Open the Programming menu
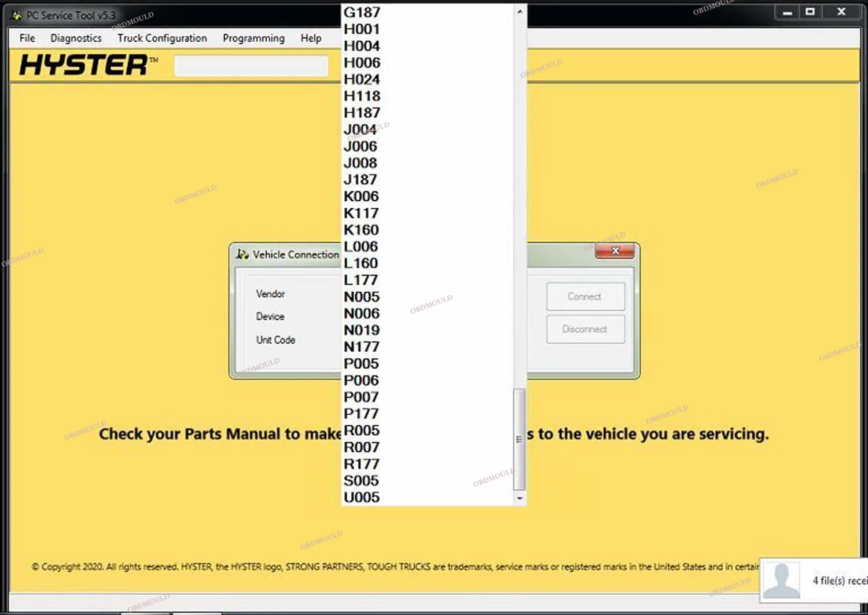This screenshot has width=868, height=615. pos(253,38)
